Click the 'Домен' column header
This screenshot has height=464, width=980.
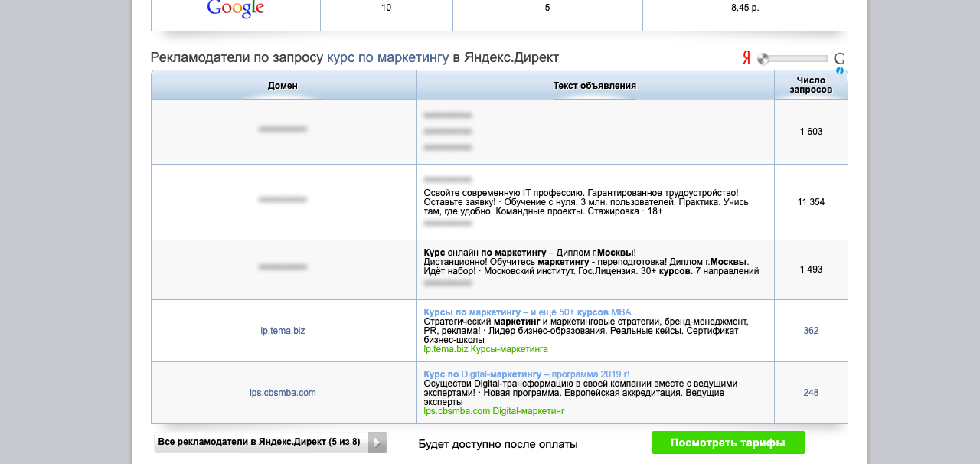[283, 86]
